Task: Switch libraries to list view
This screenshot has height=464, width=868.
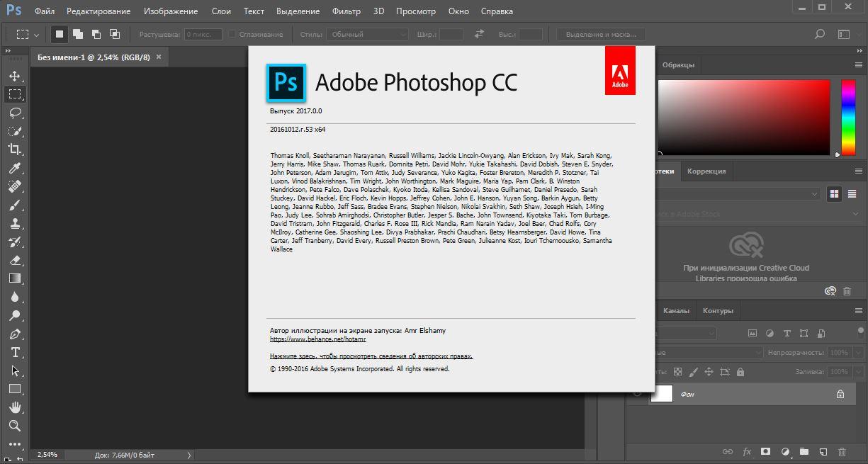Action: (x=851, y=193)
